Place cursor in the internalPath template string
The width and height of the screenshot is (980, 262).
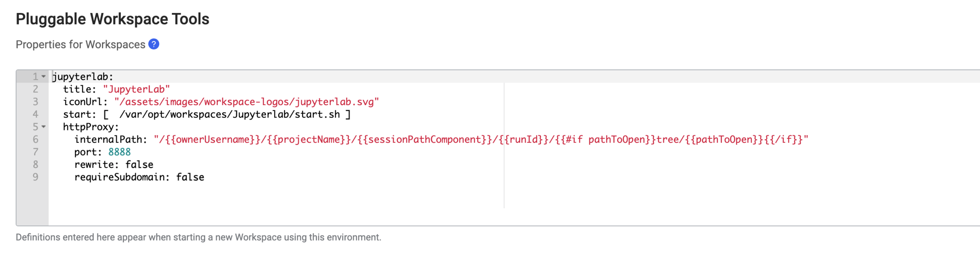click(342, 139)
